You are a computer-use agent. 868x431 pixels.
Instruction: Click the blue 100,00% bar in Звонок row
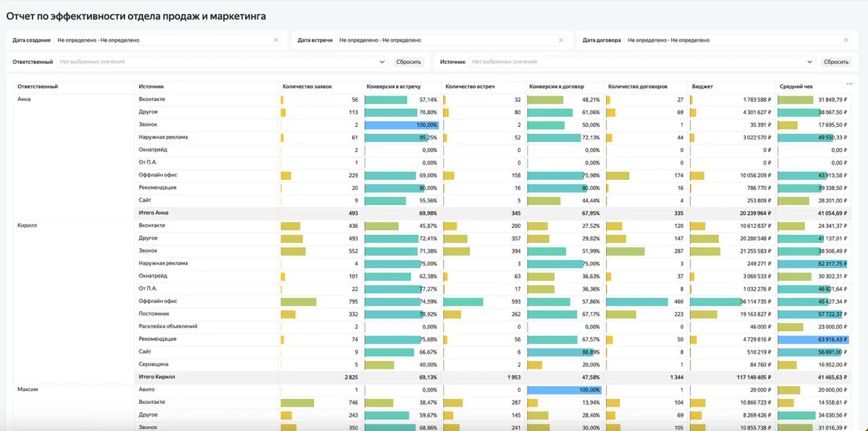point(401,125)
